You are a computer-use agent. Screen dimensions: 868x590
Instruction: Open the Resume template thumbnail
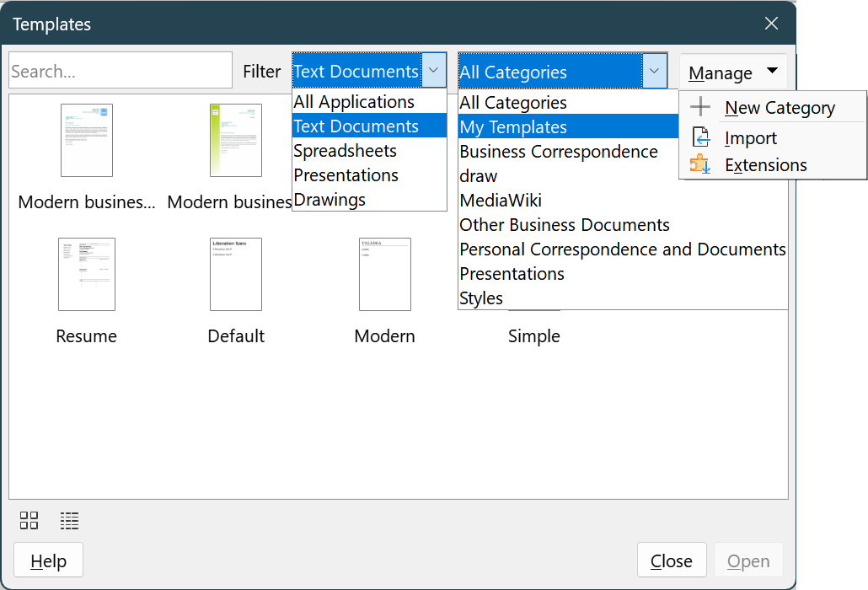pos(86,274)
